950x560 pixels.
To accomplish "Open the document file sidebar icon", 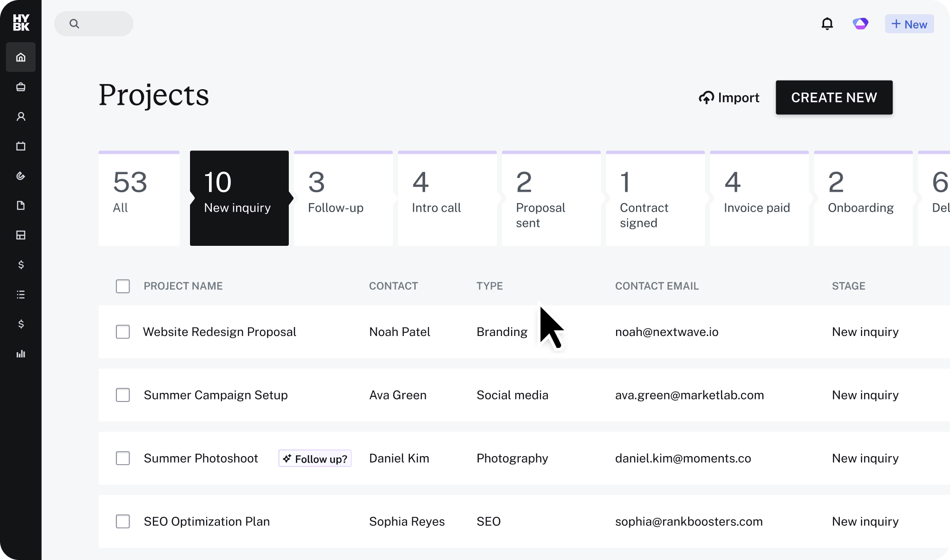I will click(20, 205).
